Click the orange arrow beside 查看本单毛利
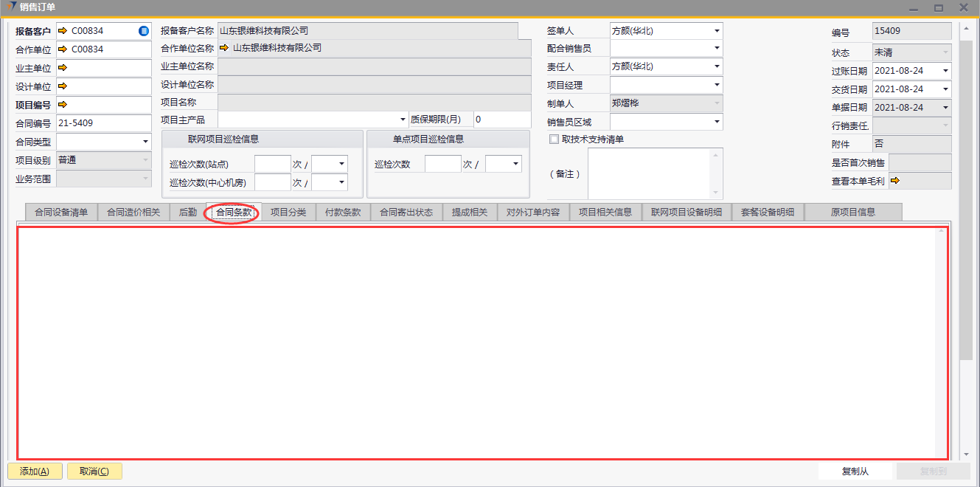Viewport: 980px width, 487px height. [895, 181]
